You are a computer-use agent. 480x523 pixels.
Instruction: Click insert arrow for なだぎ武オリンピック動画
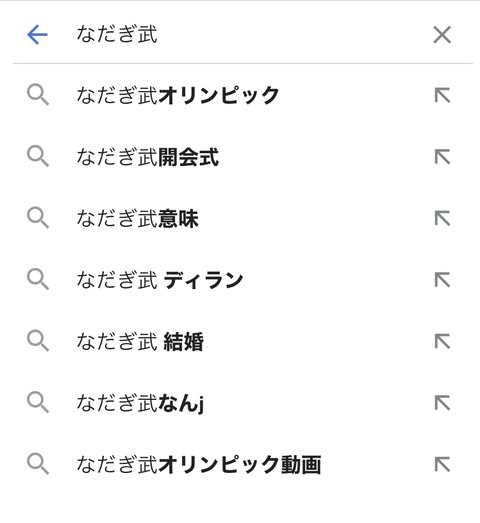tap(443, 465)
